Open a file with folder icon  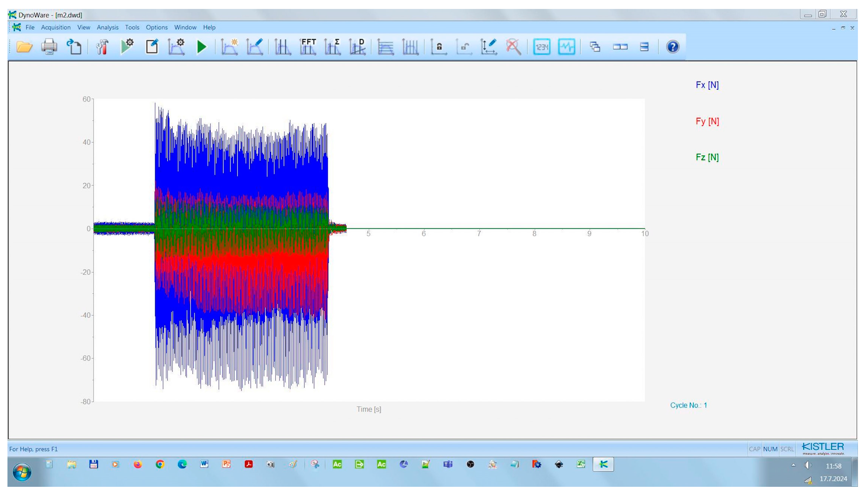pos(24,47)
